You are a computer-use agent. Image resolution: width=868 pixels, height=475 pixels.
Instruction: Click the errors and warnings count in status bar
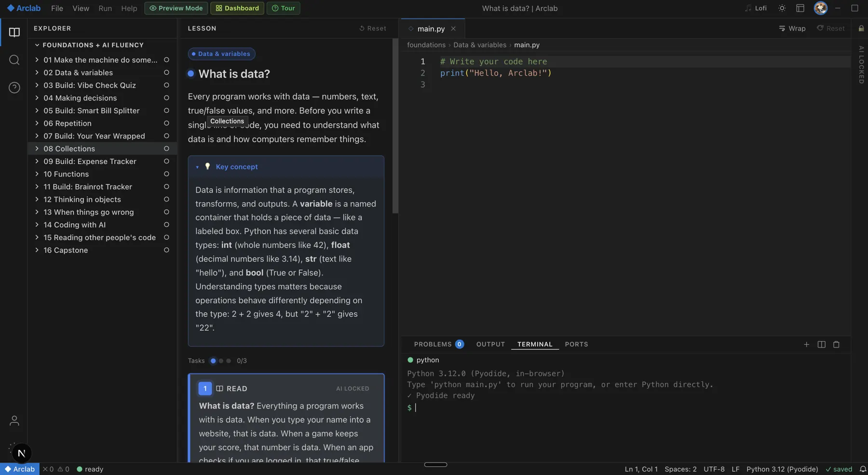pos(56,469)
